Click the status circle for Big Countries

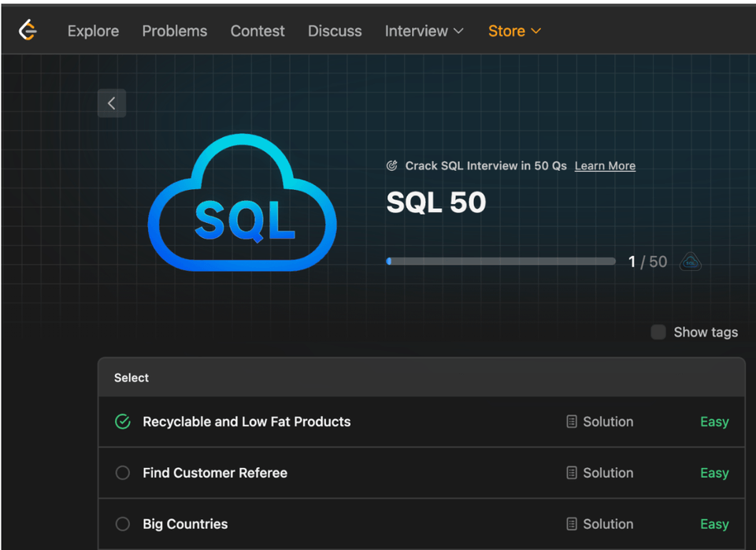point(123,524)
